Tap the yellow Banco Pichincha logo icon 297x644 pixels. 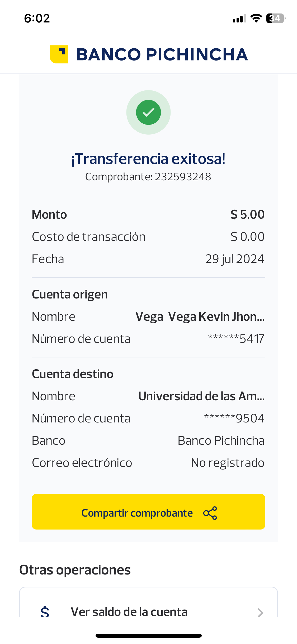point(59,54)
